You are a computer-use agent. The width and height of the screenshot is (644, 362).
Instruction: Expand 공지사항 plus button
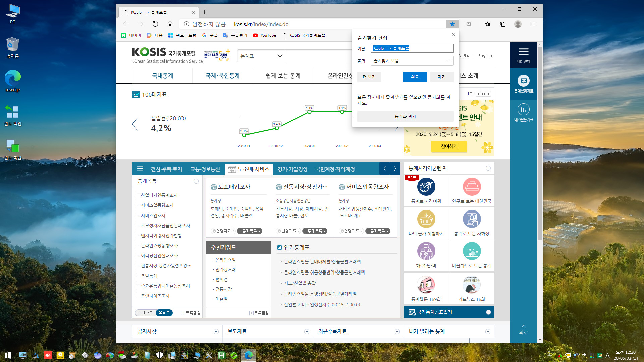coord(216,331)
